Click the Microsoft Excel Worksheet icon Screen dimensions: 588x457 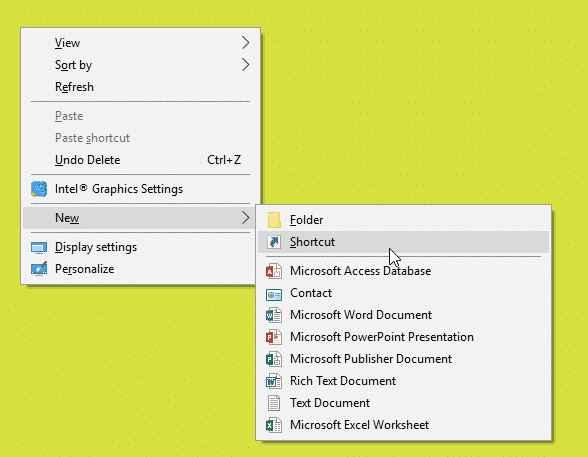coord(274,425)
